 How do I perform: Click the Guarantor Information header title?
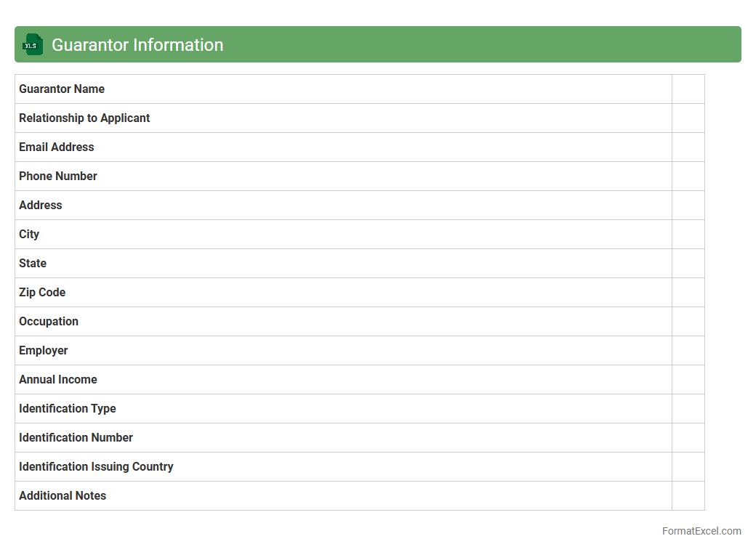click(x=137, y=45)
